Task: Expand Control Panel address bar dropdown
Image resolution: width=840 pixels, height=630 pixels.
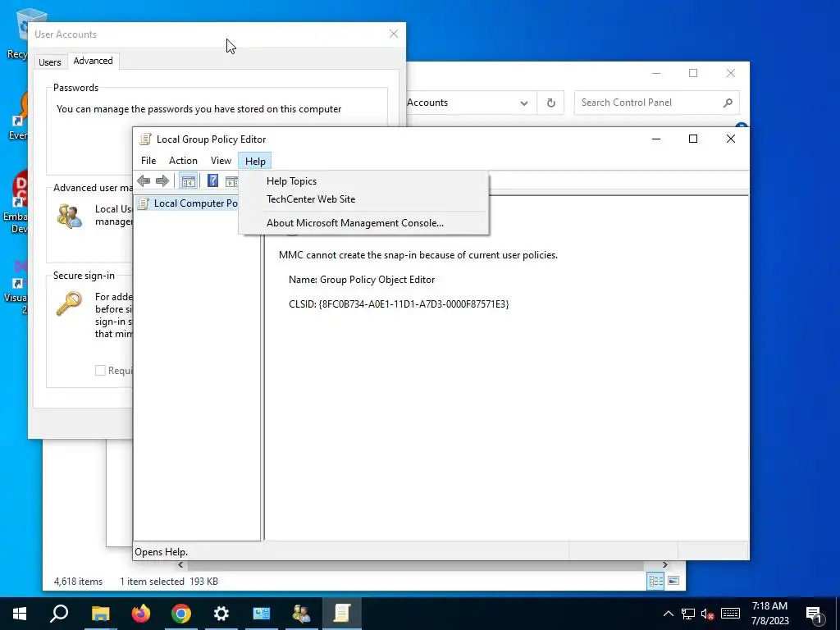Action: [x=524, y=103]
